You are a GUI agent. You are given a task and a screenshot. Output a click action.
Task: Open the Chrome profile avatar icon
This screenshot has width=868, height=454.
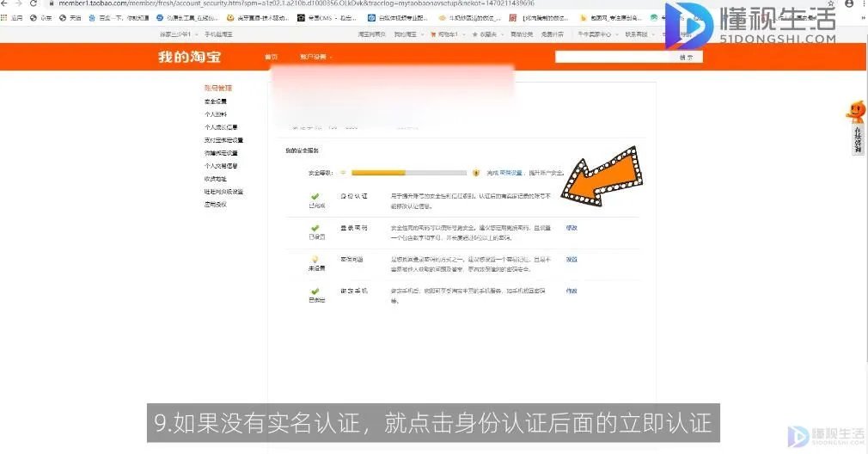pos(849,3)
